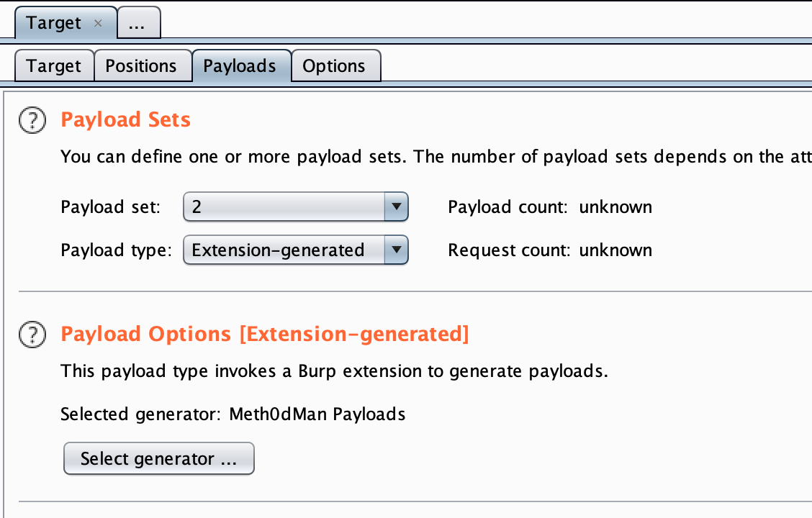Click the Payload count unknown label
The image size is (812, 518).
pyautogui.click(x=549, y=206)
